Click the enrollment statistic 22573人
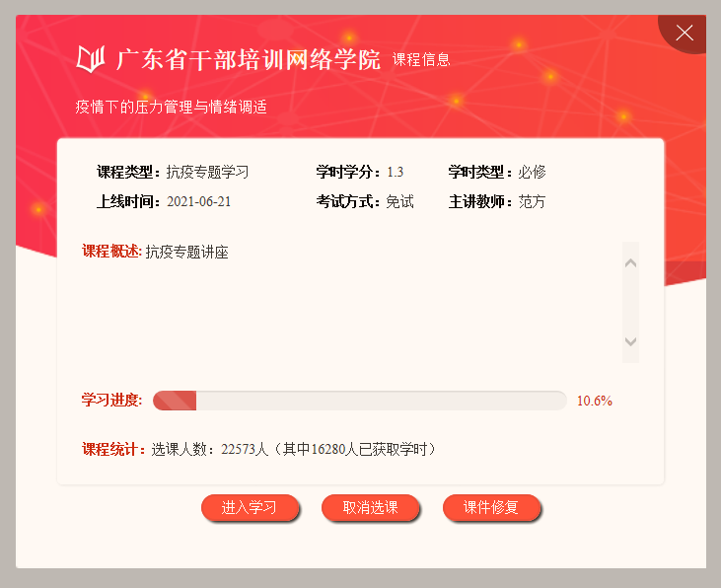Viewport: 721px width, 588px height. 245,449
